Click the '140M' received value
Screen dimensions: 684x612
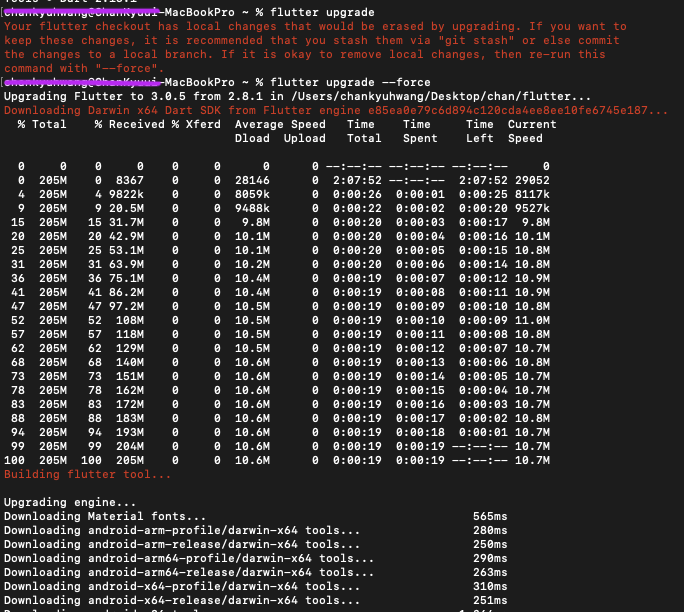(x=130, y=362)
